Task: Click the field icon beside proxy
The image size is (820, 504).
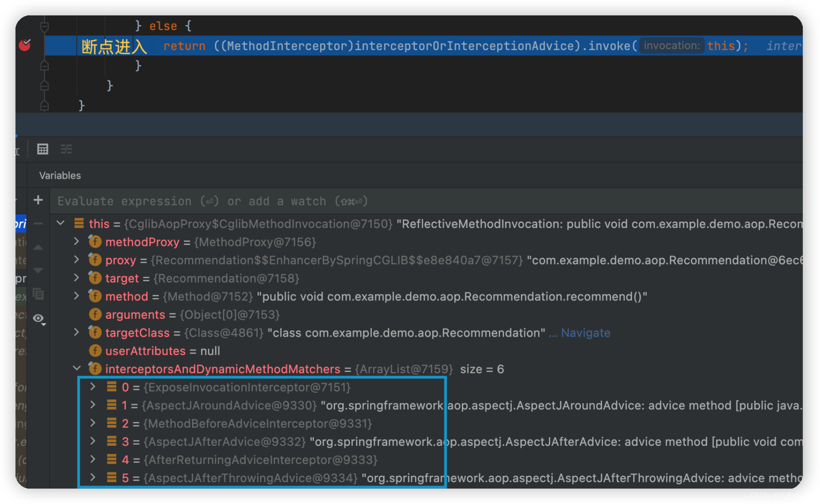Action: (x=95, y=260)
